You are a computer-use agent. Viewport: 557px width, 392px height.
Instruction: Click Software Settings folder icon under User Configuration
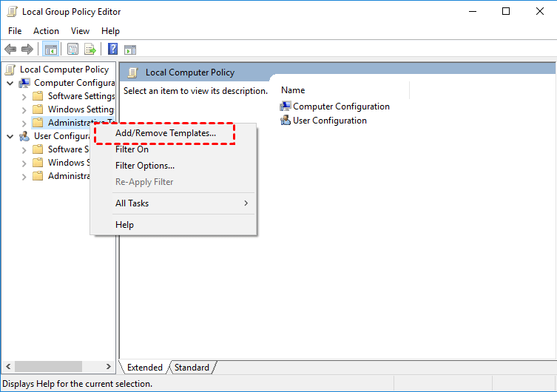tap(38, 149)
